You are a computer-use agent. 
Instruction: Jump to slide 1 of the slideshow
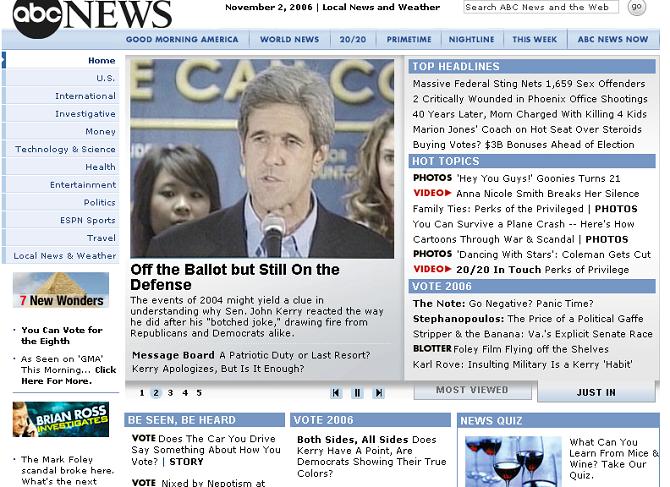coord(142,393)
